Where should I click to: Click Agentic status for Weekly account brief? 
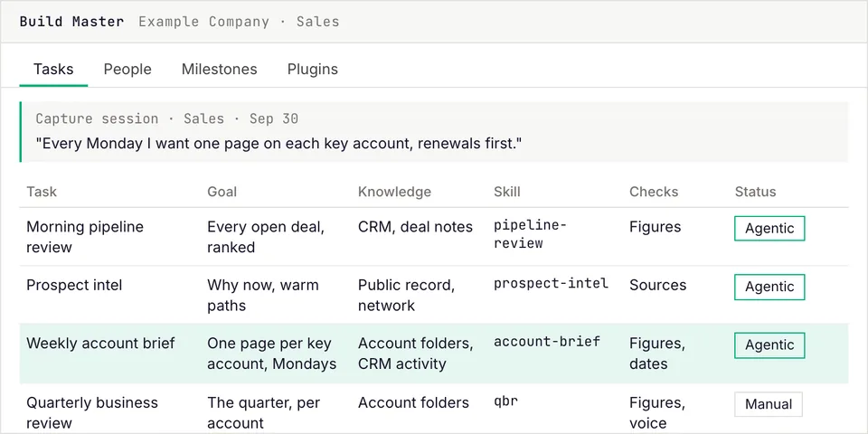[x=769, y=345]
